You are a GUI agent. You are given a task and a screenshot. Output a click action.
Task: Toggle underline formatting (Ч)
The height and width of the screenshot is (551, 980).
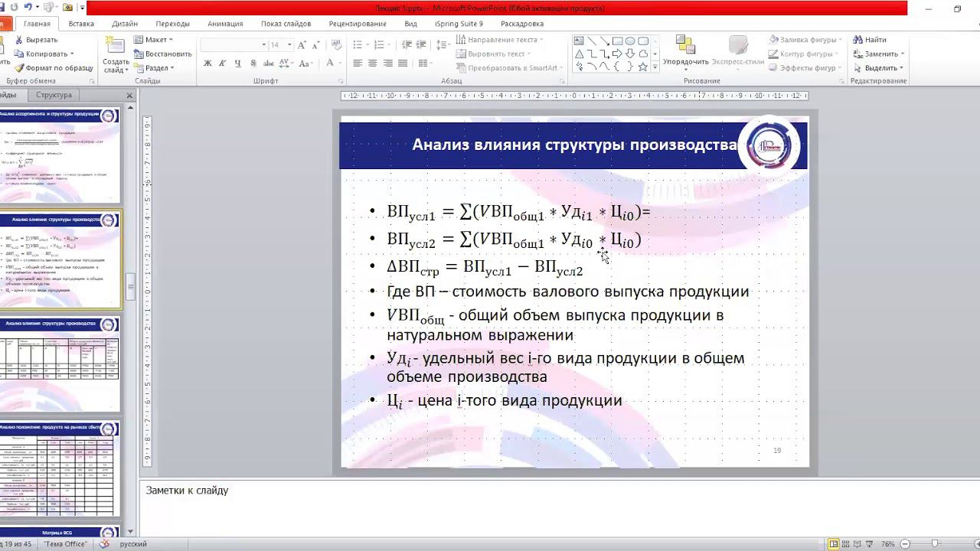pyautogui.click(x=237, y=64)
